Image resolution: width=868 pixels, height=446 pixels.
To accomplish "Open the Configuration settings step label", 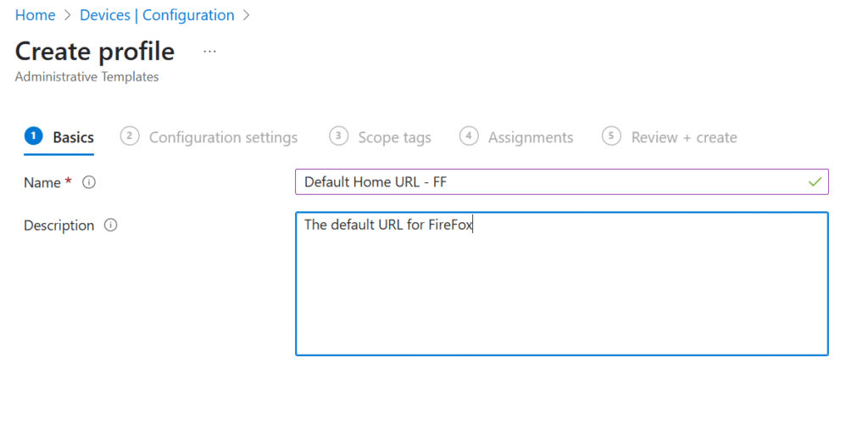I will click(x=223, y=137).
